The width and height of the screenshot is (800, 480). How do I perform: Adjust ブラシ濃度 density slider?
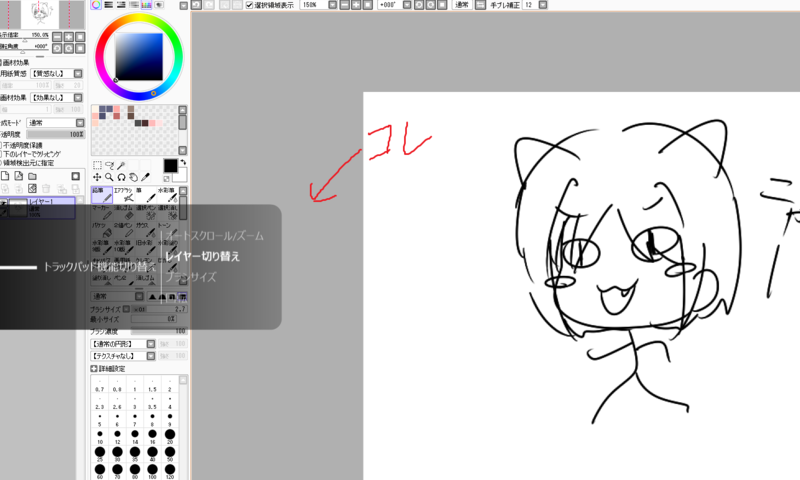point(159,331)
